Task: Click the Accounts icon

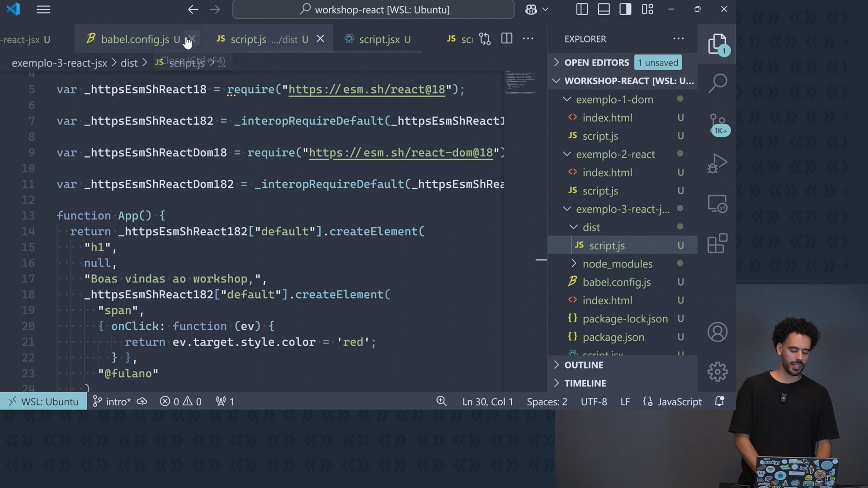Action: [717, 332]
